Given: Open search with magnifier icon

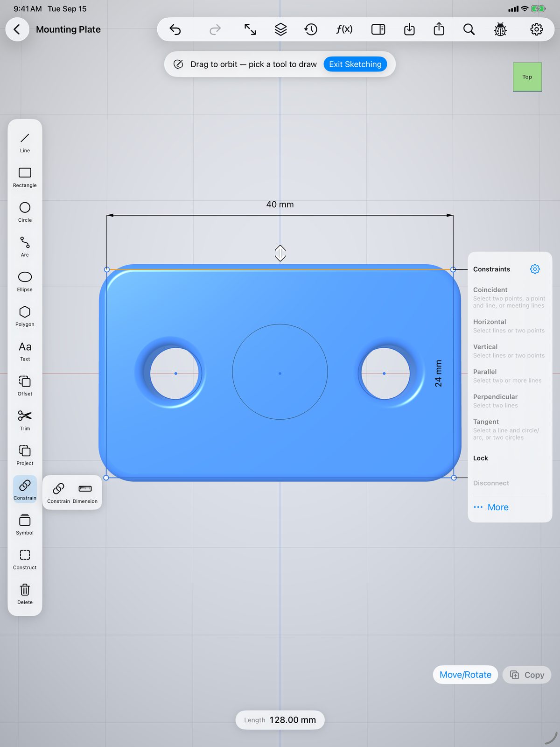Looking at the screenshot, I should 469,29.
